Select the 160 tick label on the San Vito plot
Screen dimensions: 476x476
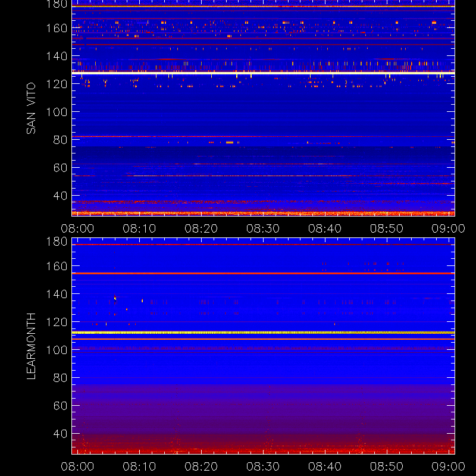pyautogui.click(x=57, y=28)
